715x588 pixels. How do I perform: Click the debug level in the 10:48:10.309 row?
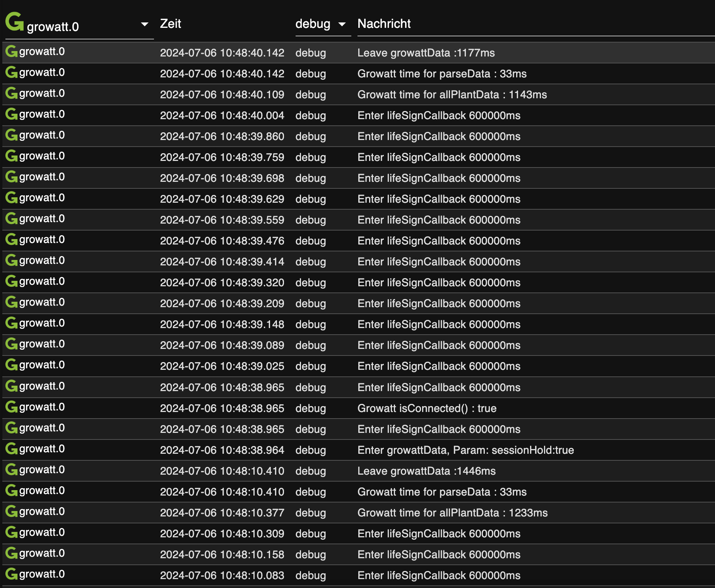pos(311,534)
